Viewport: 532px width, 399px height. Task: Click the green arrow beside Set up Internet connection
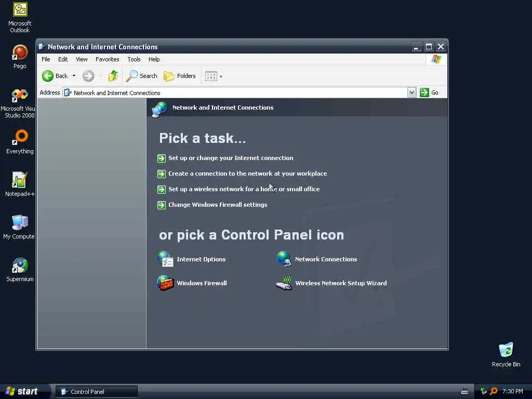pyautogui.click(x=162, y=158)
